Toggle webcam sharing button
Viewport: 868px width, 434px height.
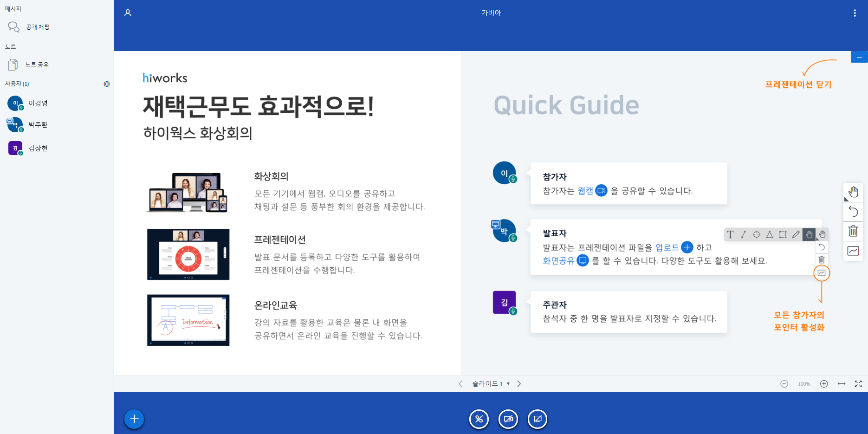click(x=508, y=419)
